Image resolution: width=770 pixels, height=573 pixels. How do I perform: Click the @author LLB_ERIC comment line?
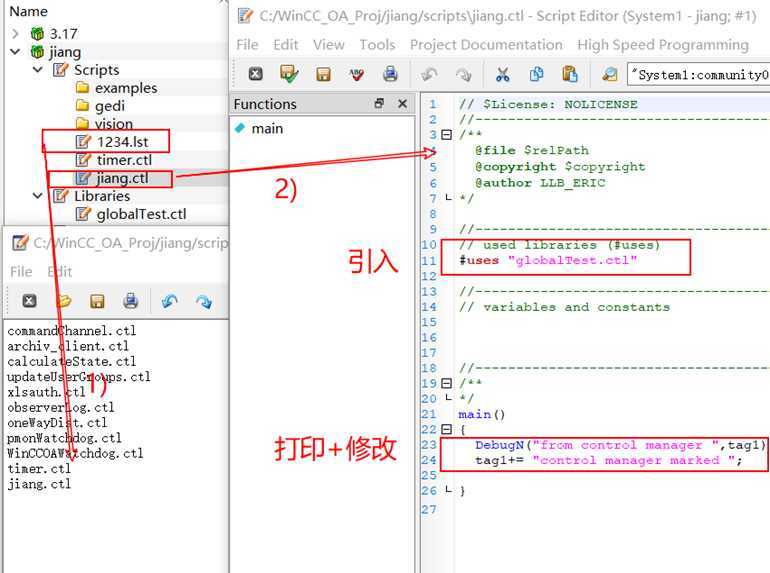(540, 183)
